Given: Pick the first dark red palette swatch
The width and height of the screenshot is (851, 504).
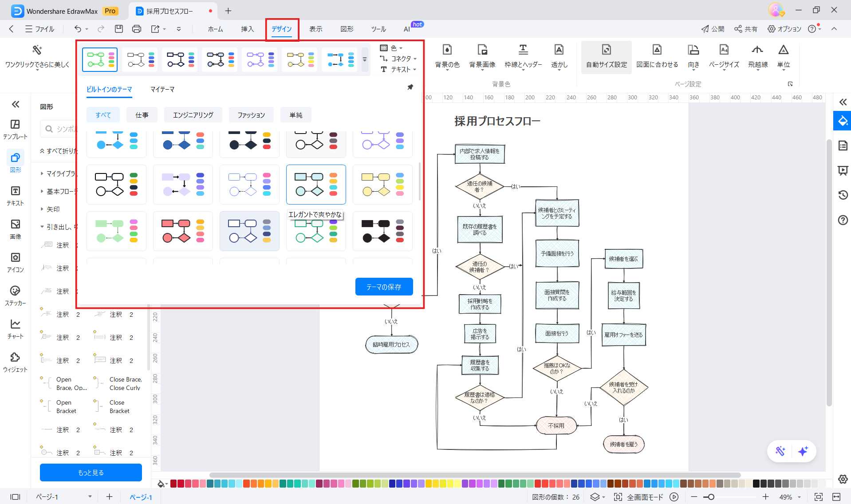Looking at the screenshot, I should [x=173, y=484].
